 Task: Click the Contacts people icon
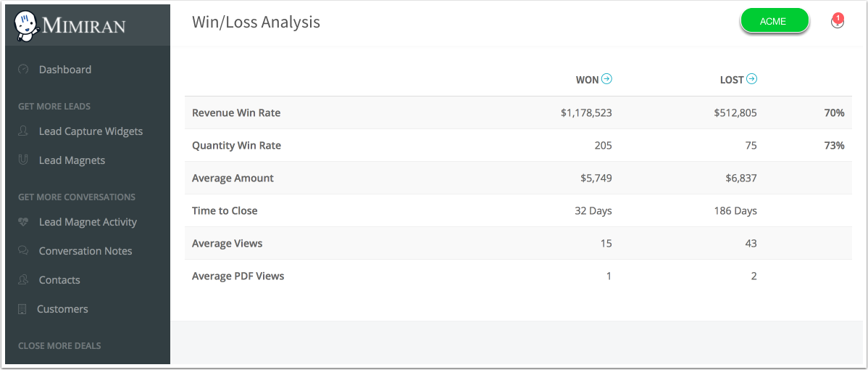pos(23,280)
